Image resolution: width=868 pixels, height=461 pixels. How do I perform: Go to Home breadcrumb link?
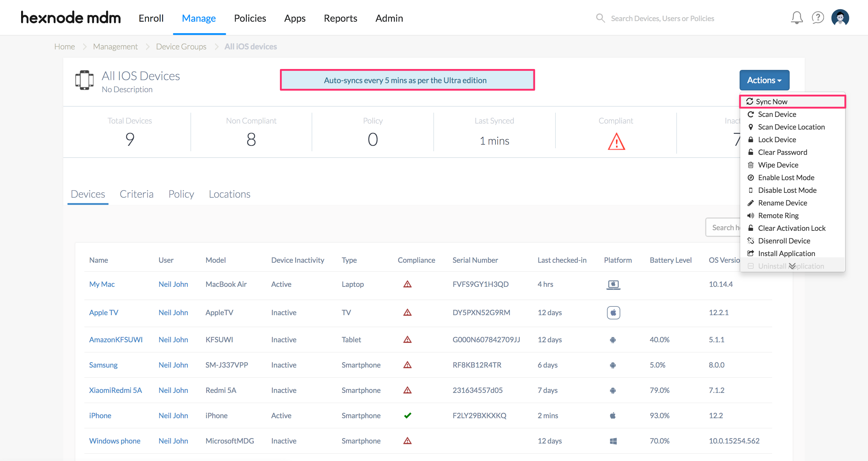pos(65,46)
